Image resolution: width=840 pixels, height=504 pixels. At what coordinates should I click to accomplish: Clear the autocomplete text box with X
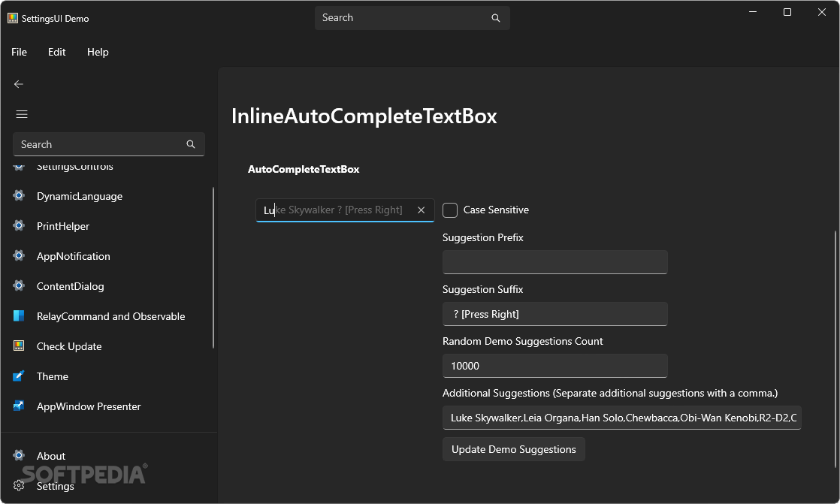[421, 210]
